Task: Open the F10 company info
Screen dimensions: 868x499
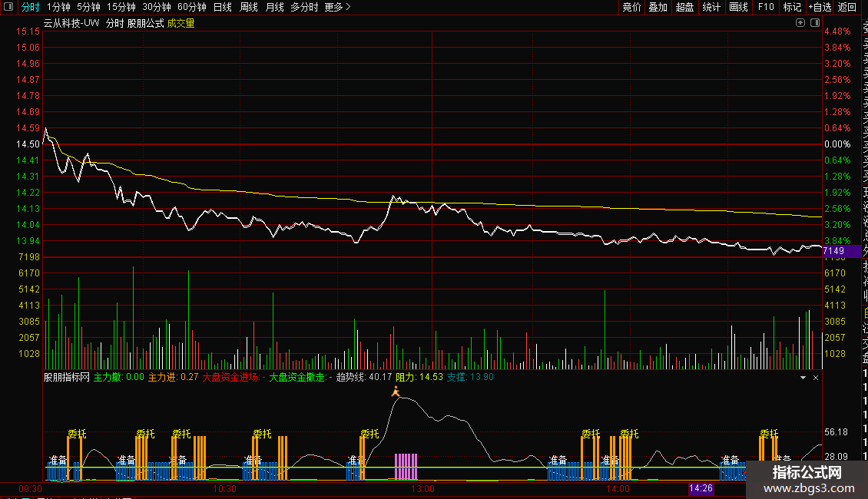Action: 766,8
